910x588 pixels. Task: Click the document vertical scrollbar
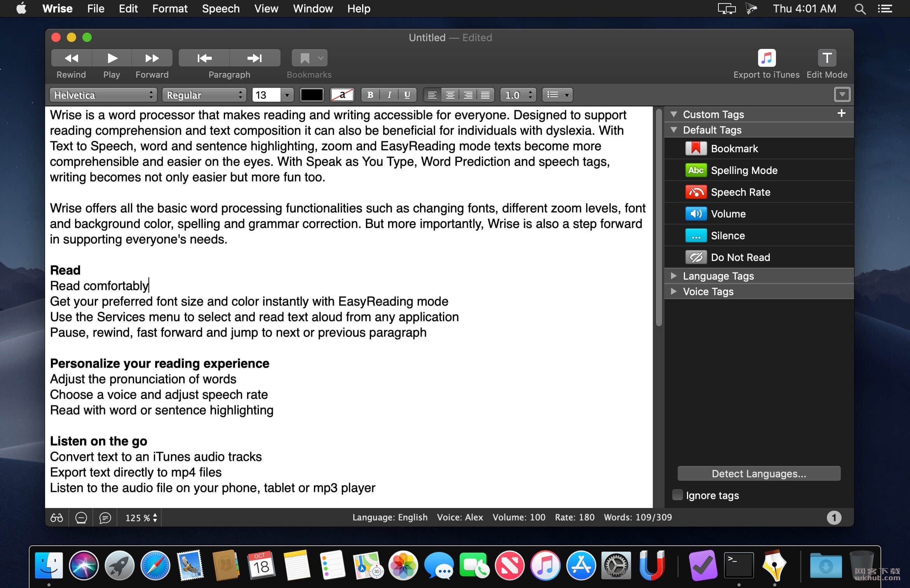[659, 217]
